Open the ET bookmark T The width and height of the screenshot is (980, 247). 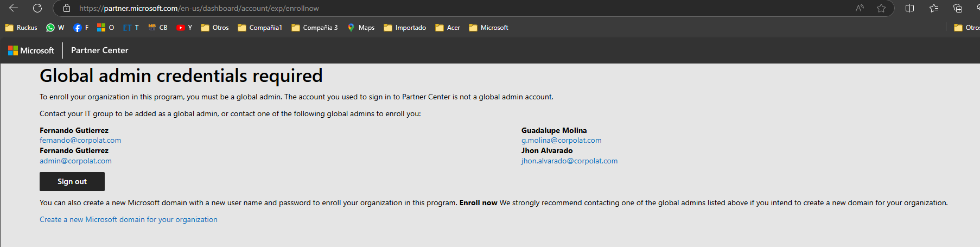(131, 28)
